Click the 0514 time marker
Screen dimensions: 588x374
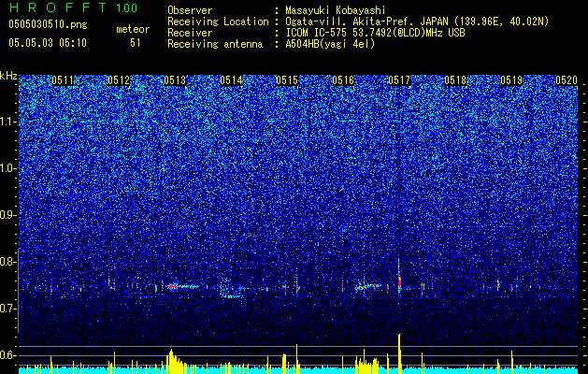(231, 80)
